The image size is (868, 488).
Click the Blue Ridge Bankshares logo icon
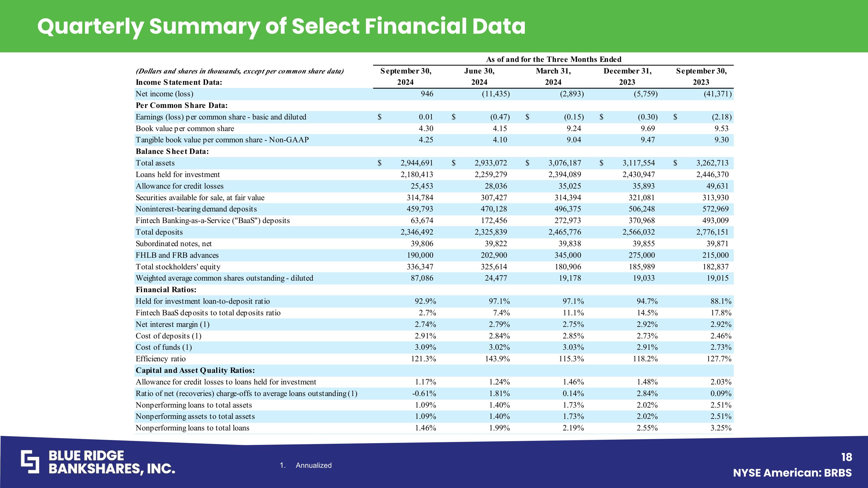(30, 462)
